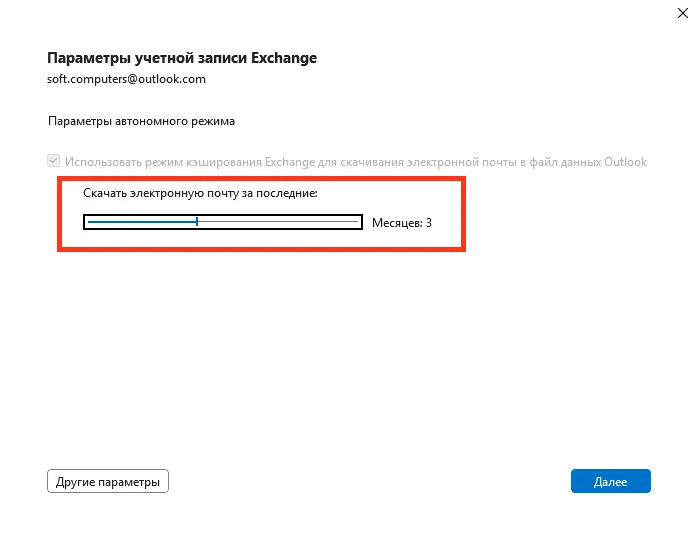Image resolution: width=698 pixels, height=541 pixels.
Task: Click the blue filled portion of the slider track
Action: click(142, 222)
